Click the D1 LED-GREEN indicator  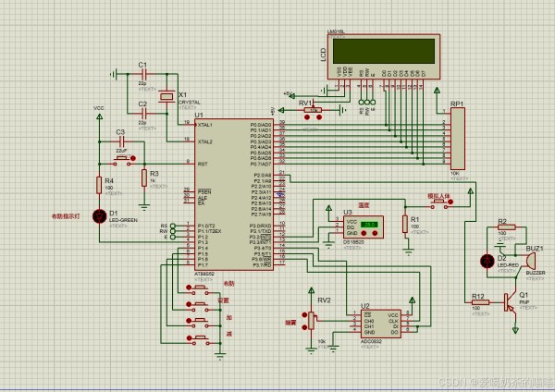pos(100,214)
